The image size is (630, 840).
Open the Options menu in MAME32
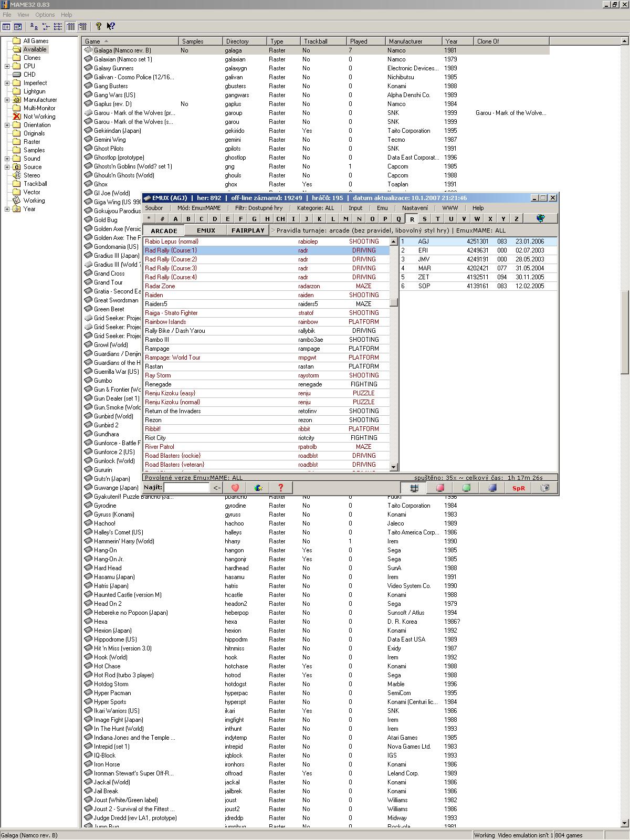point(45,15)
